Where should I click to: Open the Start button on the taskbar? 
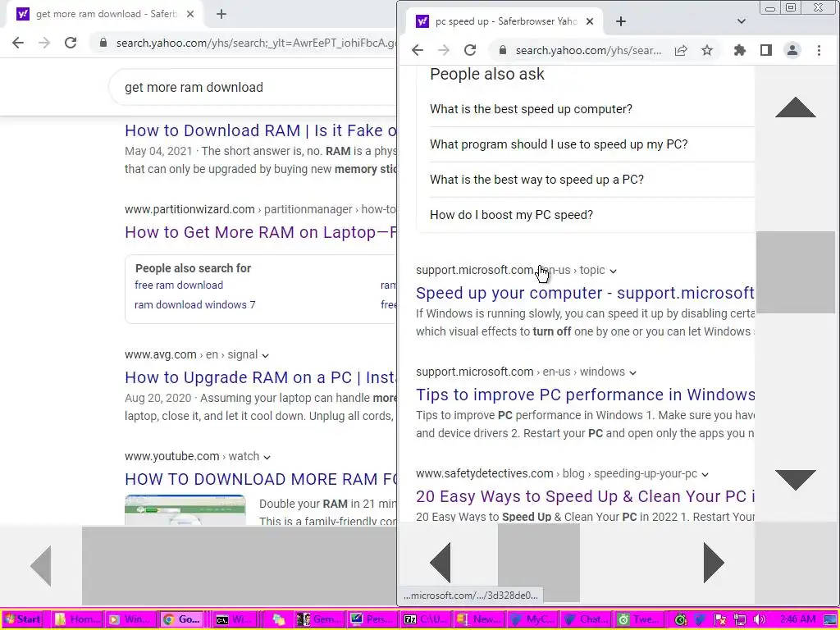pyautogui.click(x=22, y=619)
